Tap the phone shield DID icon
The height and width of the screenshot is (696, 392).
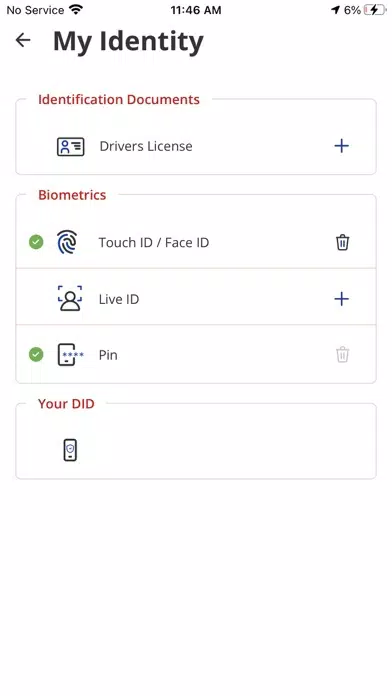(x=70, y=450)
